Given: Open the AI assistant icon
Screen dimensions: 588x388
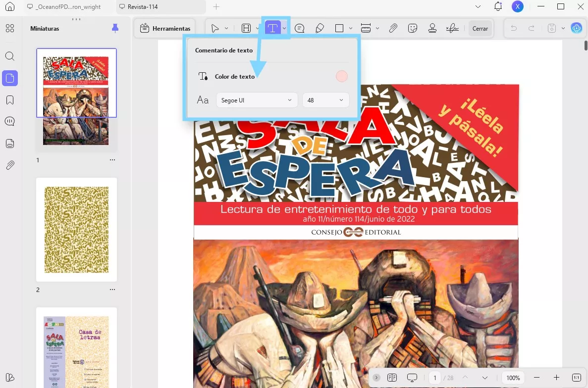Looking at the screenshot, I should (577, 28).
